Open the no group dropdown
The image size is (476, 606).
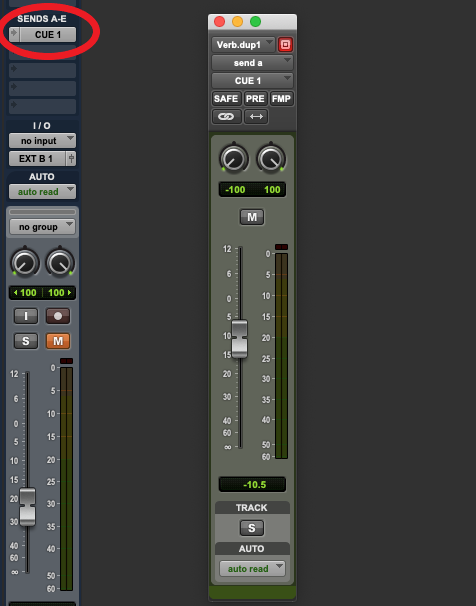42,227
